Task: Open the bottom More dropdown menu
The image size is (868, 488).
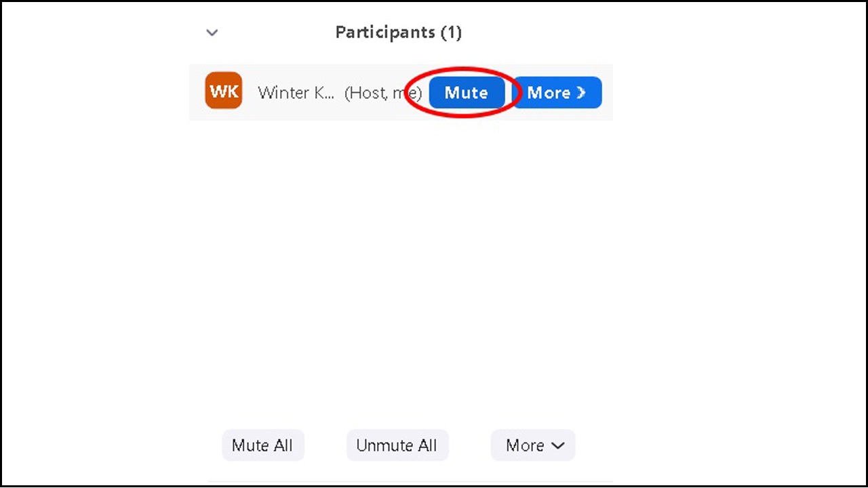Action: (x=533, y=445)
